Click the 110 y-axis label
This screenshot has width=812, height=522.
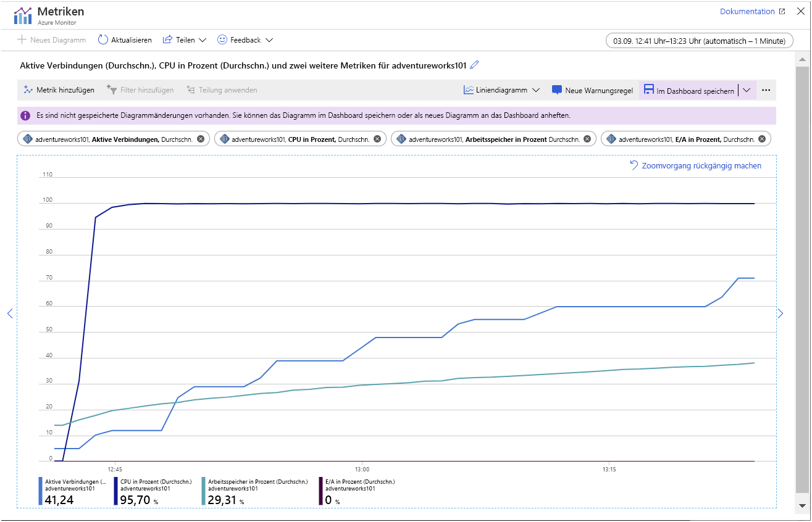[x=47, y=175]
